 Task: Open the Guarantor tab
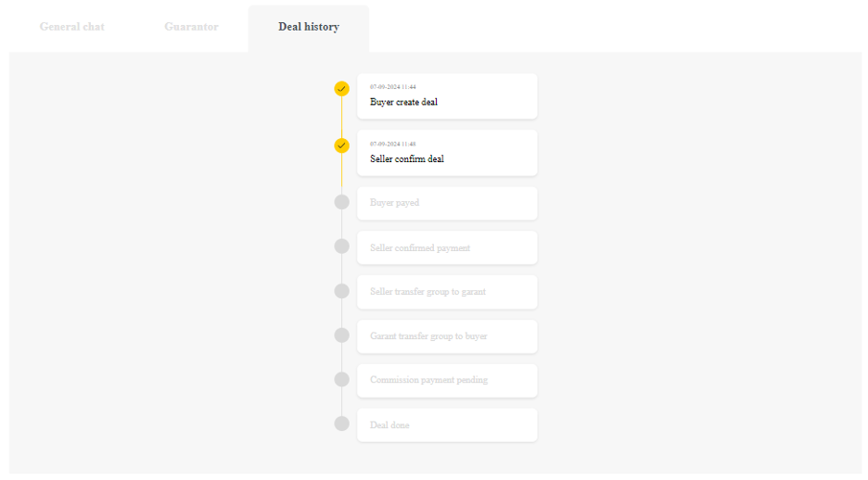pos(191,27)
